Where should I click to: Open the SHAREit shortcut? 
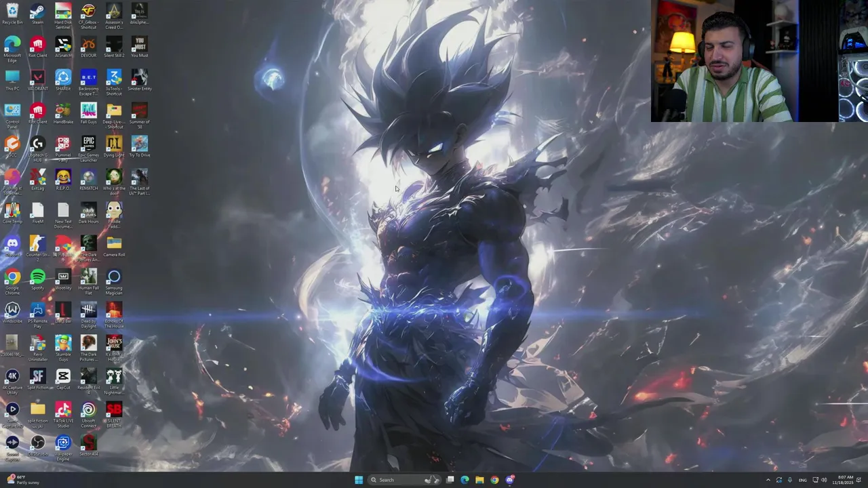click(x=63, y=80)
